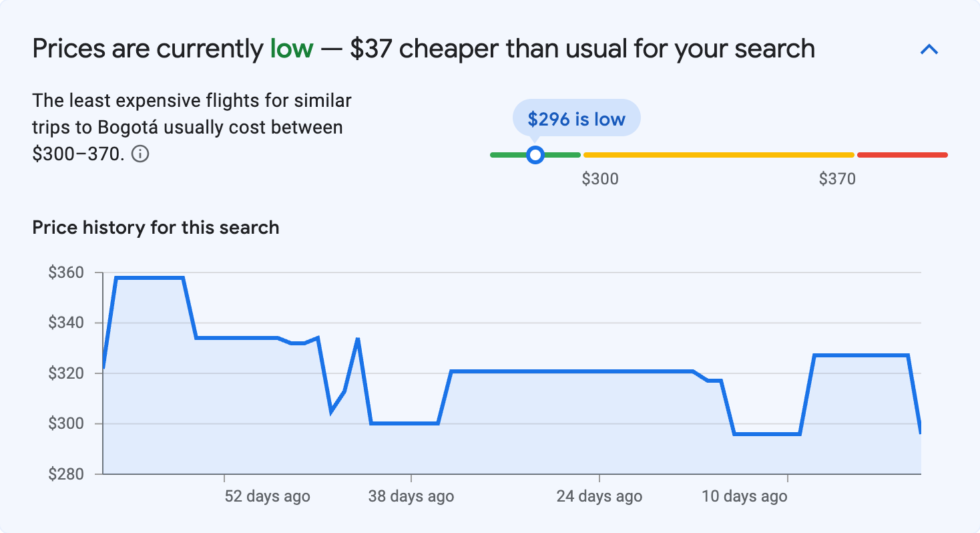980x533 pixels.
Task: Click the red high-price segment of the bar
Action: pyautogui.click(x=901, y=154)
